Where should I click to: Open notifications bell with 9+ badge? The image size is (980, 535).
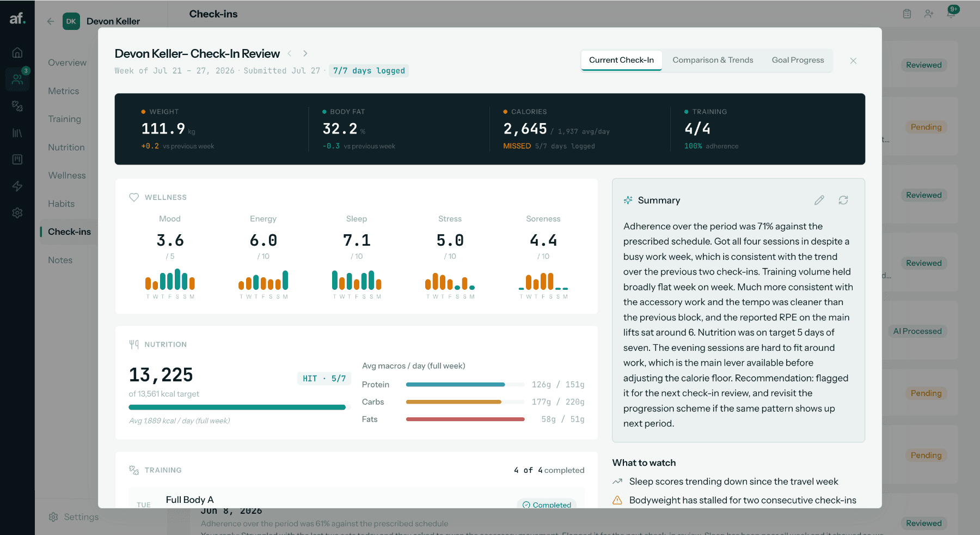952,13
